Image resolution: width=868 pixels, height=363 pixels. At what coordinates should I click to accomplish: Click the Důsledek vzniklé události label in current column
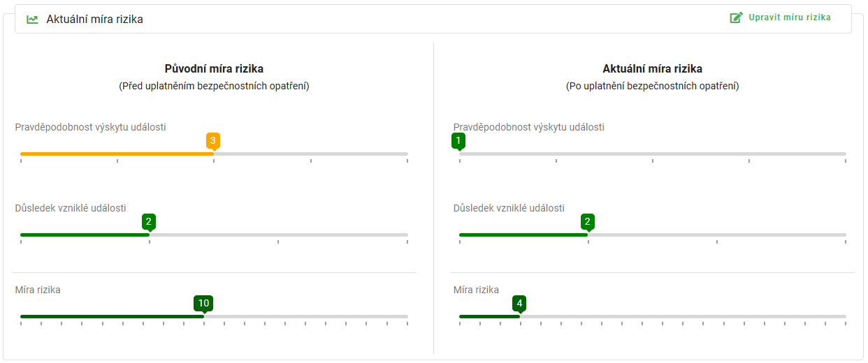pos(509,208)
